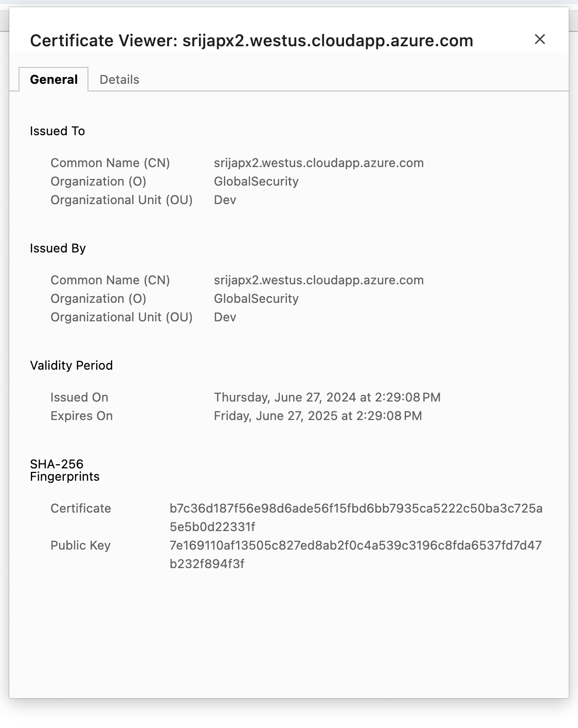Click the Issued To common name value
The width and height of the screenshot is (578, 728).
coord(319,163)
